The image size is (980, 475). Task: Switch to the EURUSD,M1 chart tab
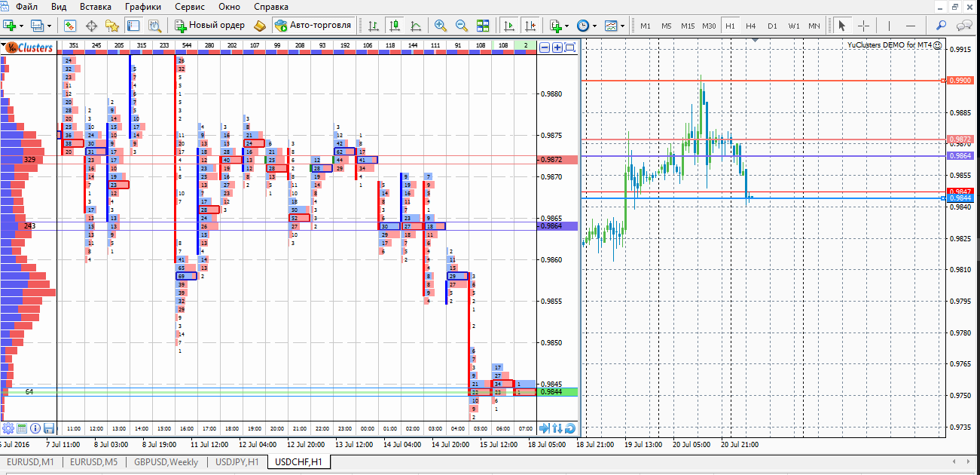pyautogui.click(x=32, y=461)
